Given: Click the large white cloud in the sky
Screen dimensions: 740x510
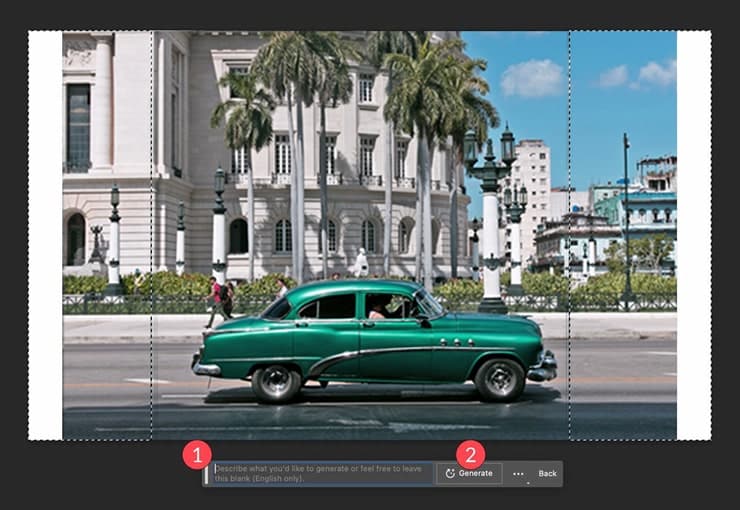Looking at the screenshot, I should pos(532,78).
